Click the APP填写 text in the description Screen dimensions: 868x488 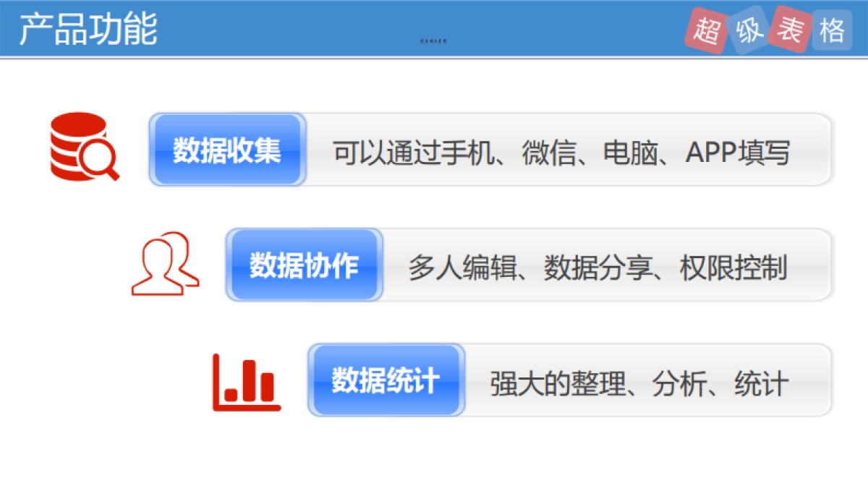(738, 152)
